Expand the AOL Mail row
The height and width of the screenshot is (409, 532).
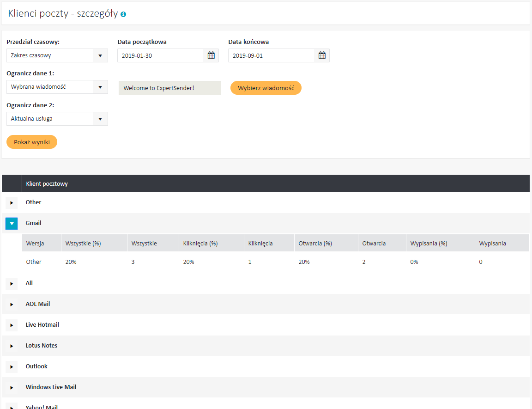click(x=12, y=304)
